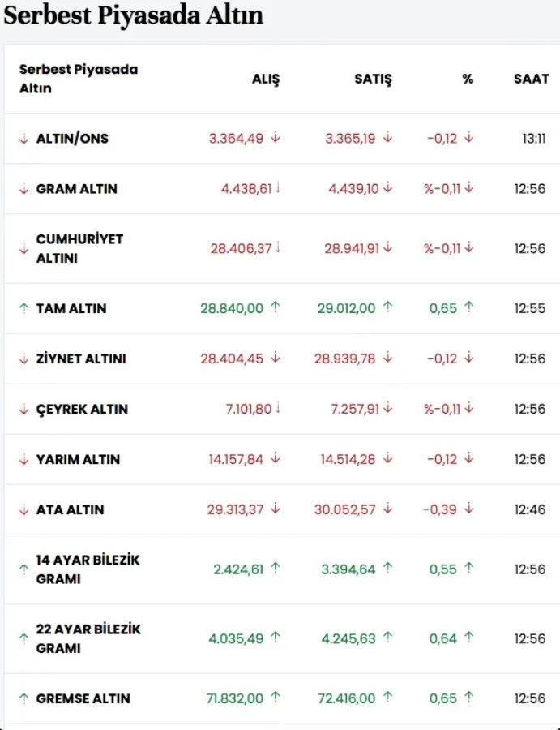Click the Serbest Piyasada Altın page title

tap(134, 16)
